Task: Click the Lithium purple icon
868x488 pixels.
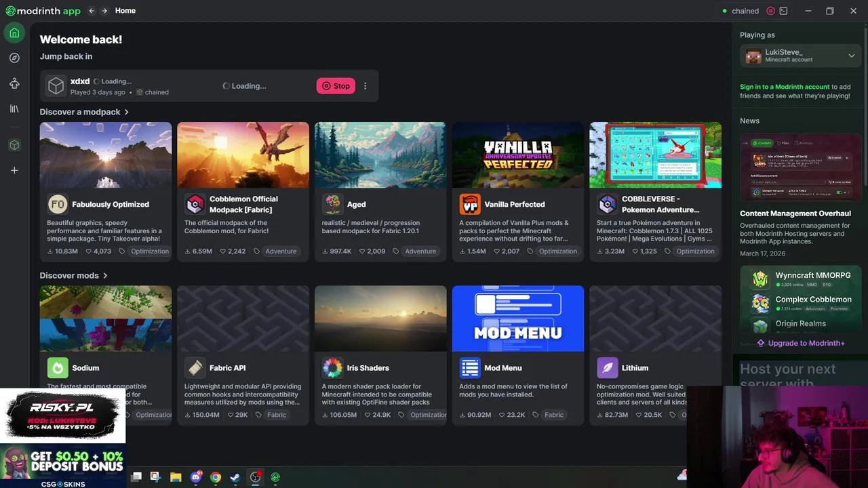Action: coord(608,368)
